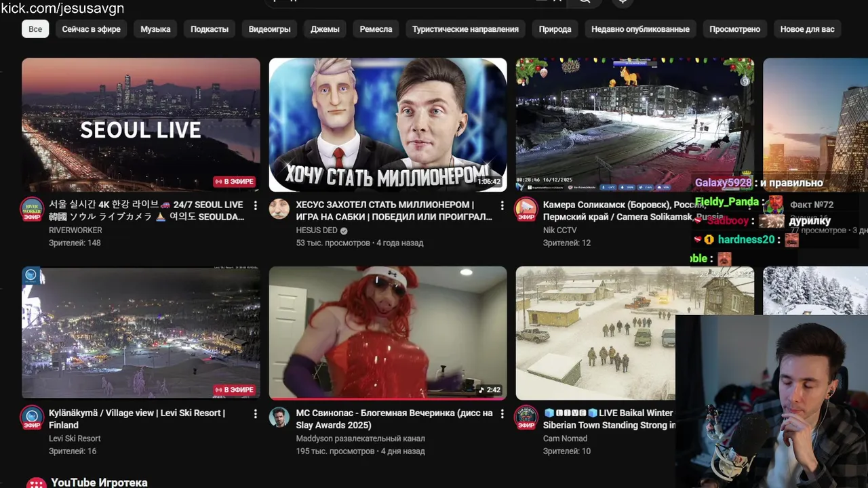Click the "В ЭФИРЕ" badge on Levi Ski Resort
Viewport: 868px width, 488px height.
235,390
